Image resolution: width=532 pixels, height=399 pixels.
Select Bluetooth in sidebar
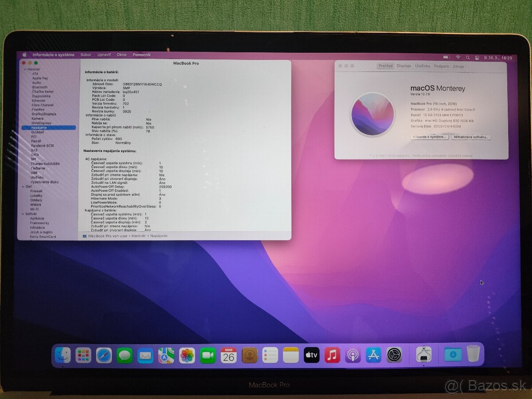pyautogui.click(x=39, y=87)
